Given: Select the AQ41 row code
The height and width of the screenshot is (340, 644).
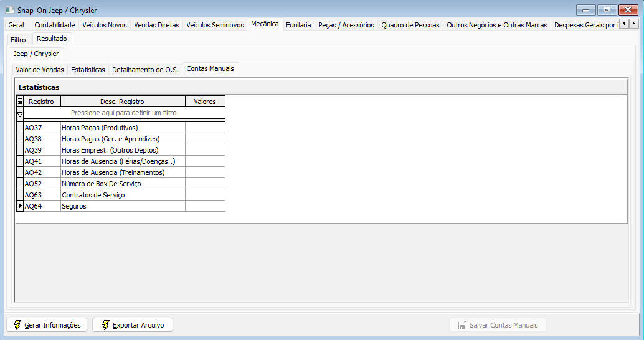Looking at the screenshot, I should click(42, 161).
